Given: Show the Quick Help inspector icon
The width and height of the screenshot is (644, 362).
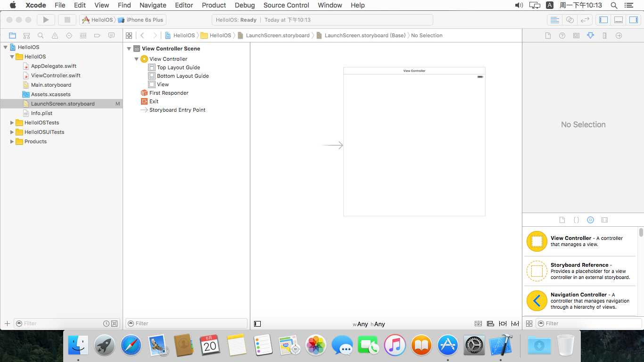Looking at the screenshot, I should click(562, 35).
